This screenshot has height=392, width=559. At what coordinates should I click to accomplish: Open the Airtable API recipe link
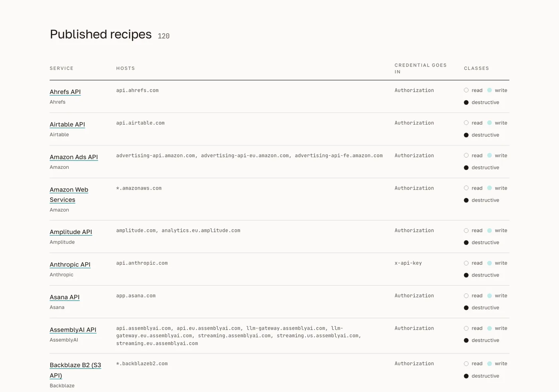pos(67,125)
